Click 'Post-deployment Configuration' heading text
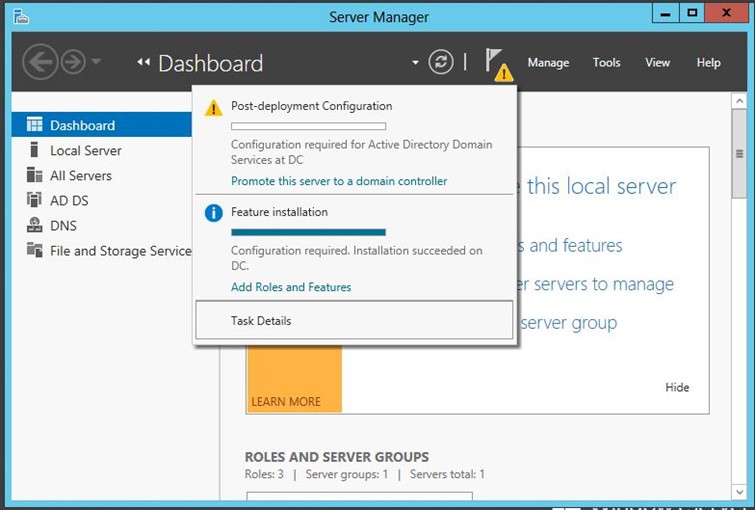 point(312,106)
